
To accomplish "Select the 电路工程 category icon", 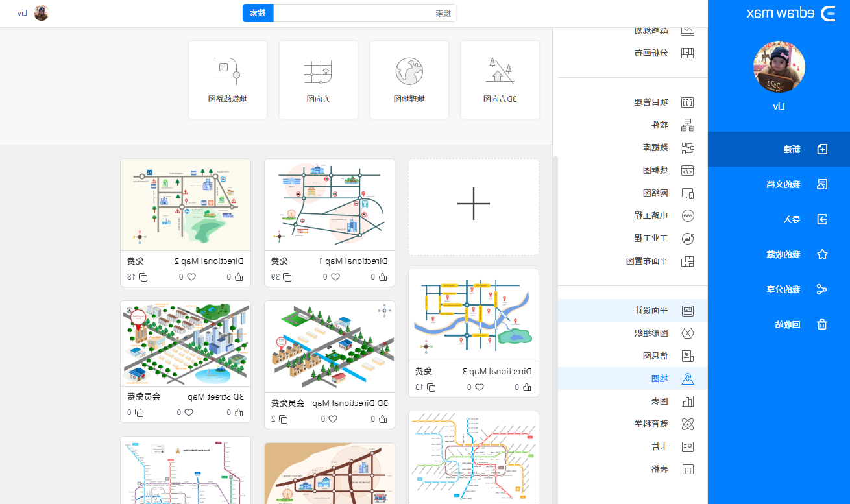I will point(688,215).
